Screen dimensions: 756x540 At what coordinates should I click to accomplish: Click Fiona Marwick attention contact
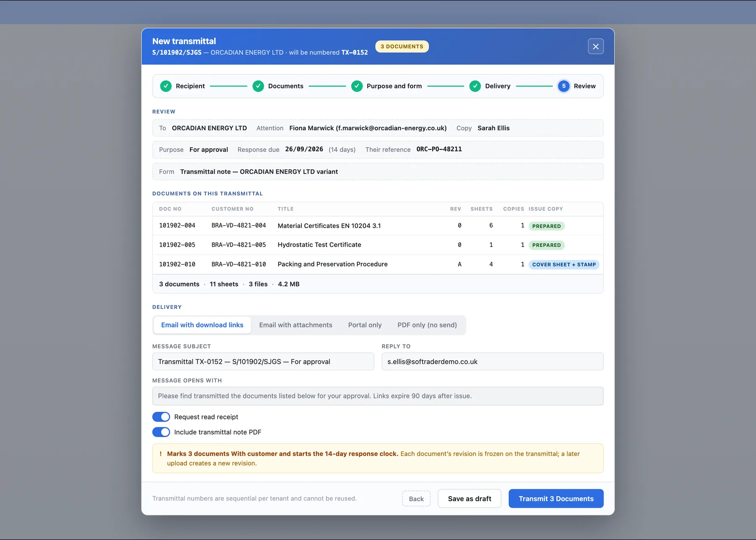(x=368, y=128)
